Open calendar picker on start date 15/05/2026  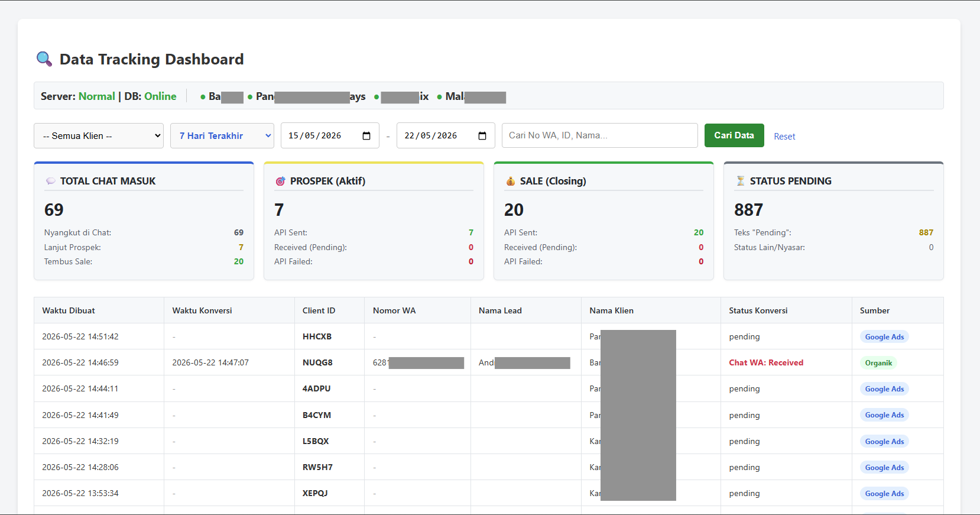tap(366, 136)
